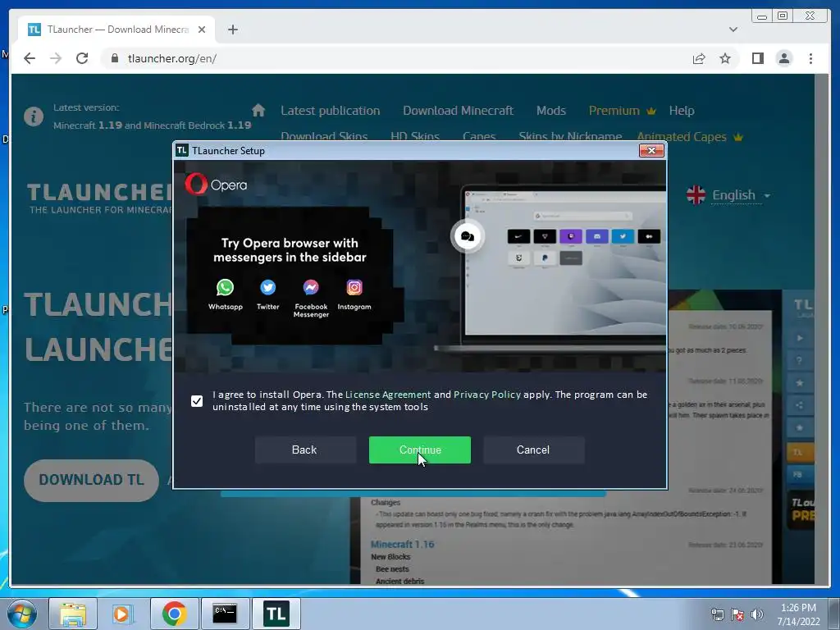Click the network tray icon

tap(717, 614)
